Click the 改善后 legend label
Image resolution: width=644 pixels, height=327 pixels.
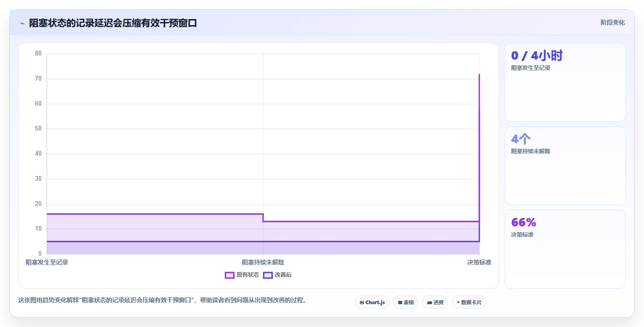[283, 275]
